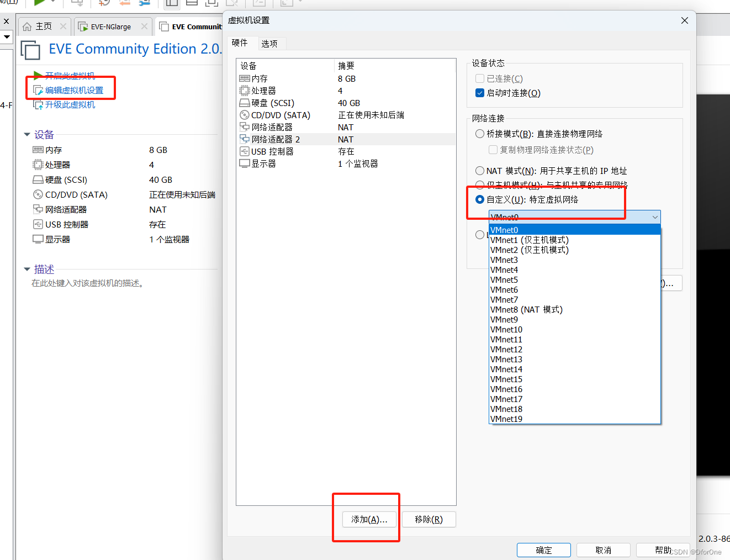Select 桥接模式(B) radio button

tap(480, 134)
